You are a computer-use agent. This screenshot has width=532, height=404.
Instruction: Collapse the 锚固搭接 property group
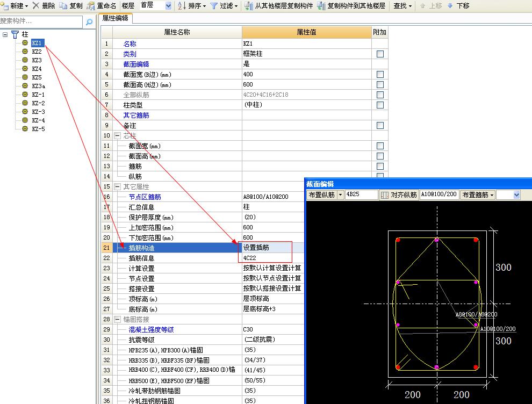tap(117, 319)
